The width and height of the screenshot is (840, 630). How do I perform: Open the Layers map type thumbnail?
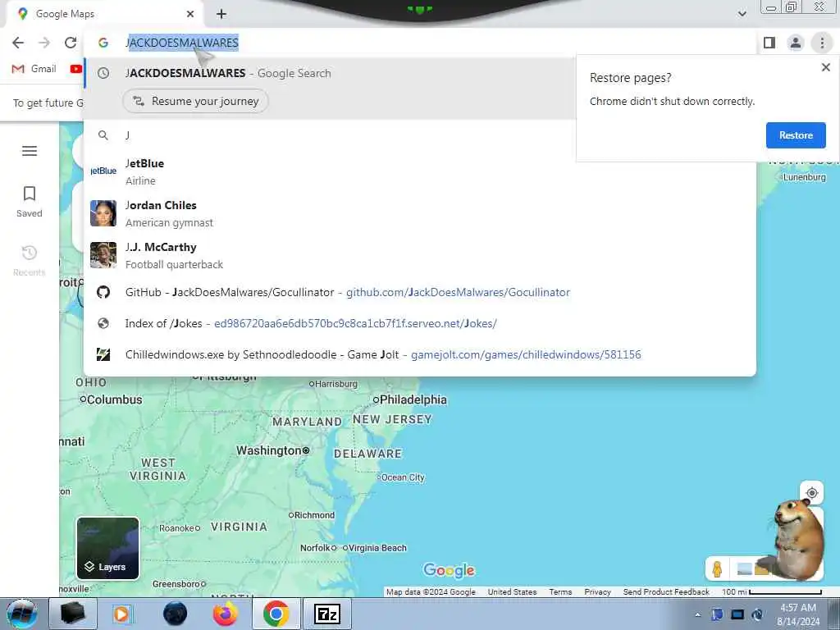[x=107, y=548]
